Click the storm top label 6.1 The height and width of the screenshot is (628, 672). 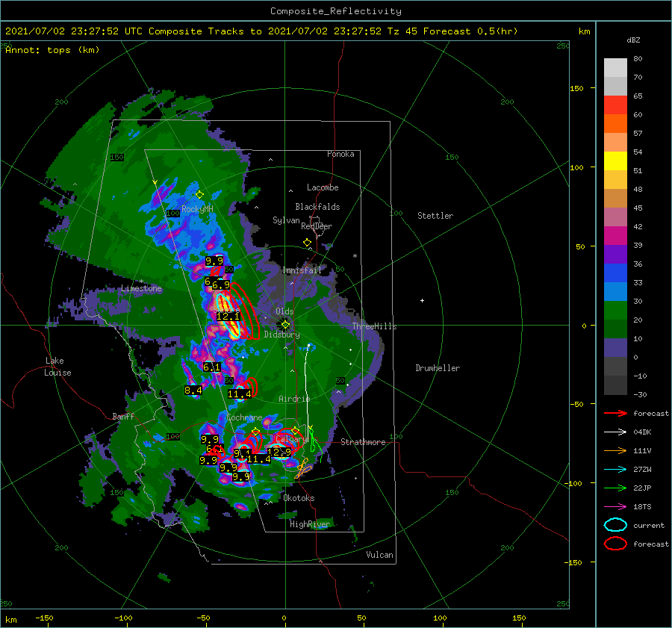click(211, 367)
